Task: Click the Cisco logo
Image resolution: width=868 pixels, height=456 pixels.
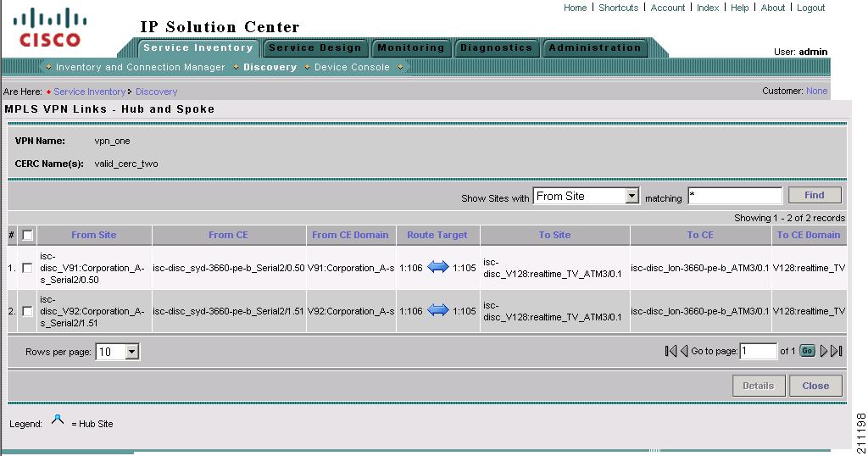Action: pyautogui.click(x=50, y=27)
